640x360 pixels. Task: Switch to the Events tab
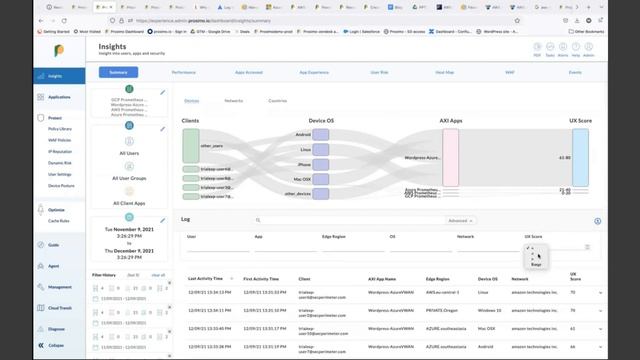click(x=575, y=72)
